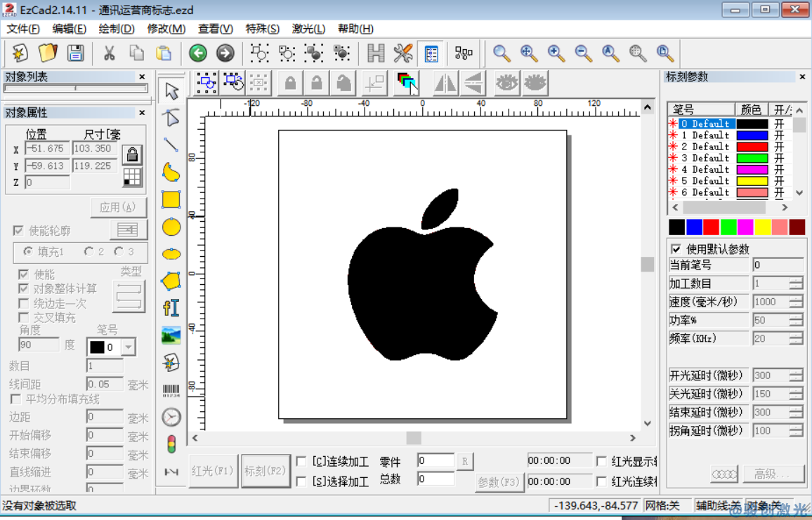Click the 开光延时 spinner arrows
Image resolution: width=812 pixels, height=520 pixels.
pos(796,375)
